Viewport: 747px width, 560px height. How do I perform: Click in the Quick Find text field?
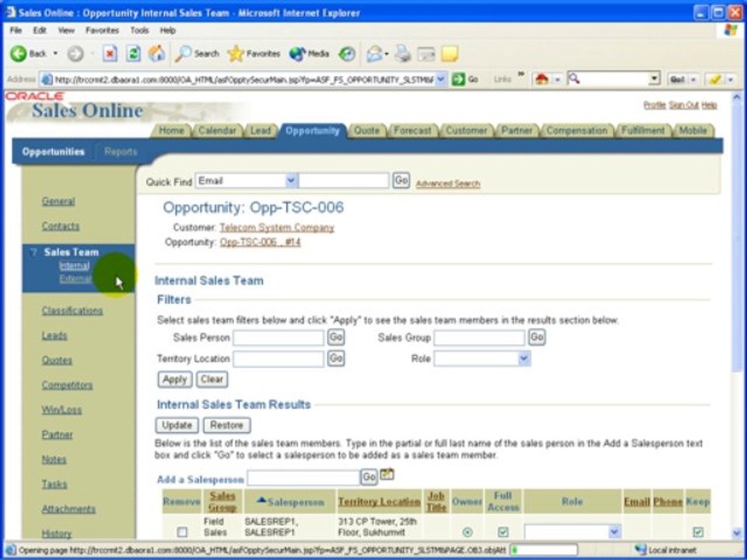344,180
